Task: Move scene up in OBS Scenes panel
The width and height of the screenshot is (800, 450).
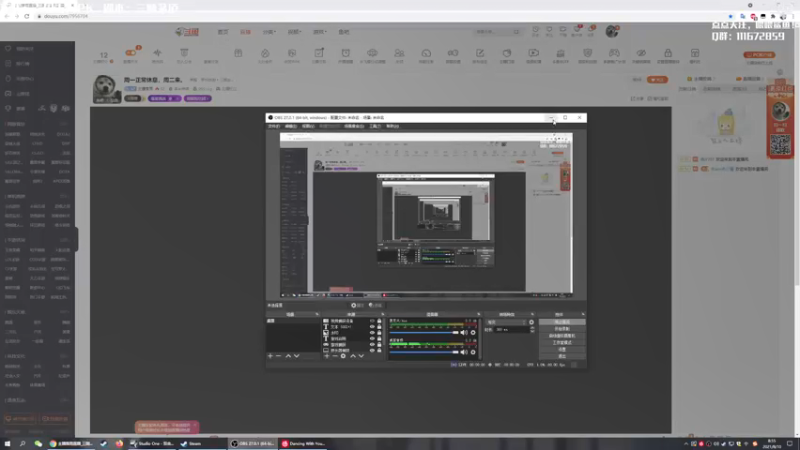Action: pos(288,356)
